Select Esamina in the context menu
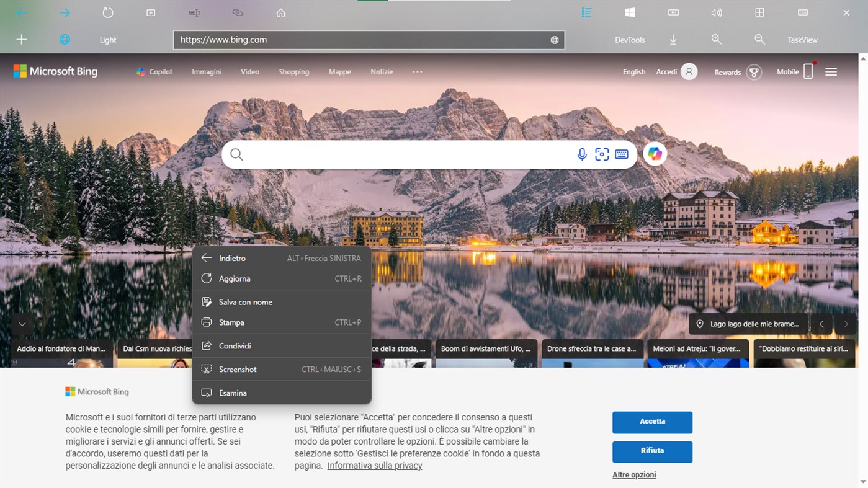This screenshot has width=868, height=488. point(282,393)
